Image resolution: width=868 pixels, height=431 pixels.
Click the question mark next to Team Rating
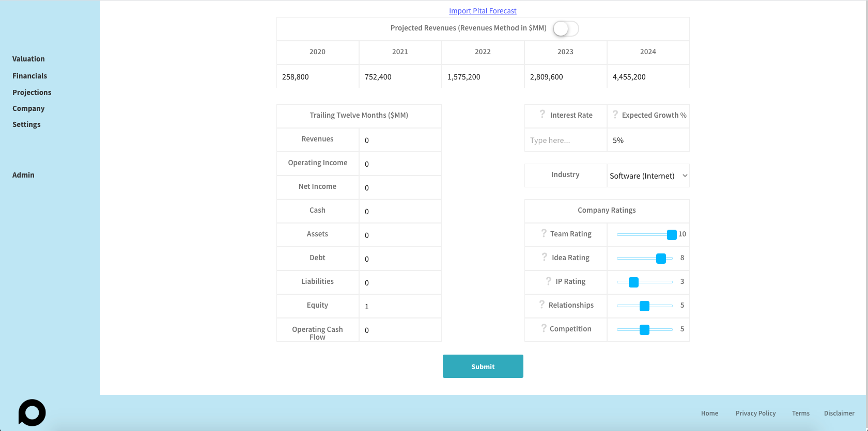pyautogui.click(x=544, y=233)
